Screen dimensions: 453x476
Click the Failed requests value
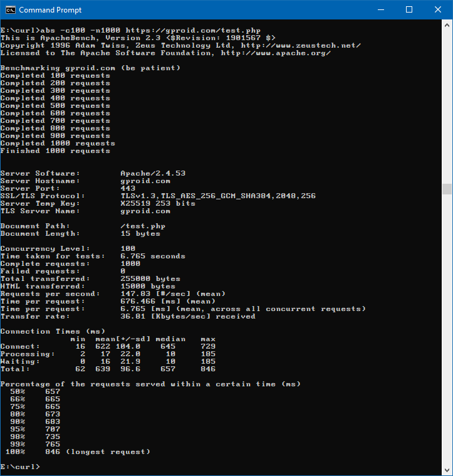click(123, 272)
